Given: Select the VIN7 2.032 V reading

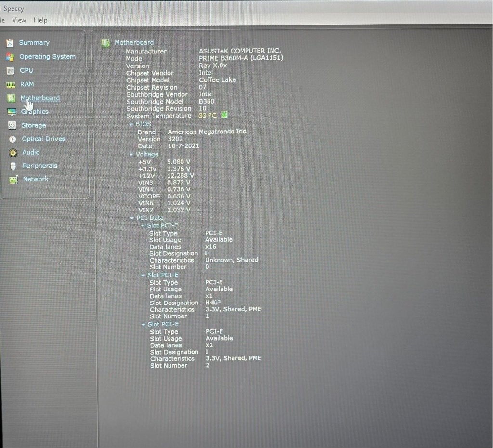Looking at the screenshot, I should 179,210.
